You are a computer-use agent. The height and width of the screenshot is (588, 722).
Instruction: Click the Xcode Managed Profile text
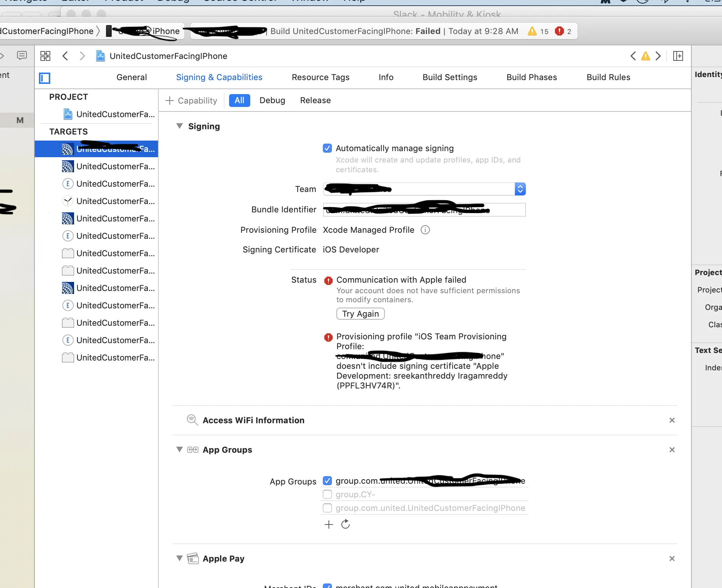pyautogui.click(x=369, y=230)
